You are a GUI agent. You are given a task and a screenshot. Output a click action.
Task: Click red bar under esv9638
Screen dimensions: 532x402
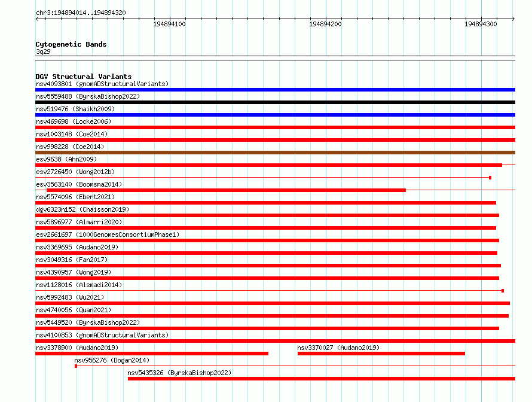pyautogui.click(x=269, y=165)
